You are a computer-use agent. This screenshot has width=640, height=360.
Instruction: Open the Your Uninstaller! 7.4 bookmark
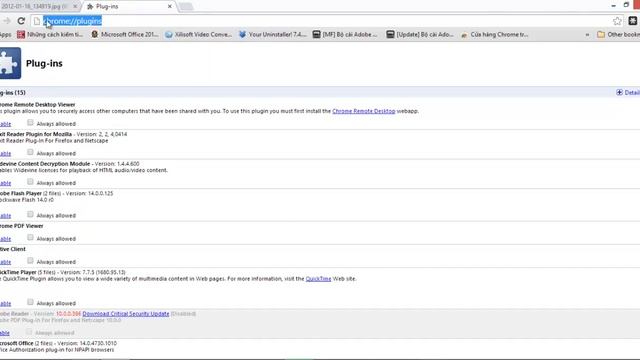(272, 35)
